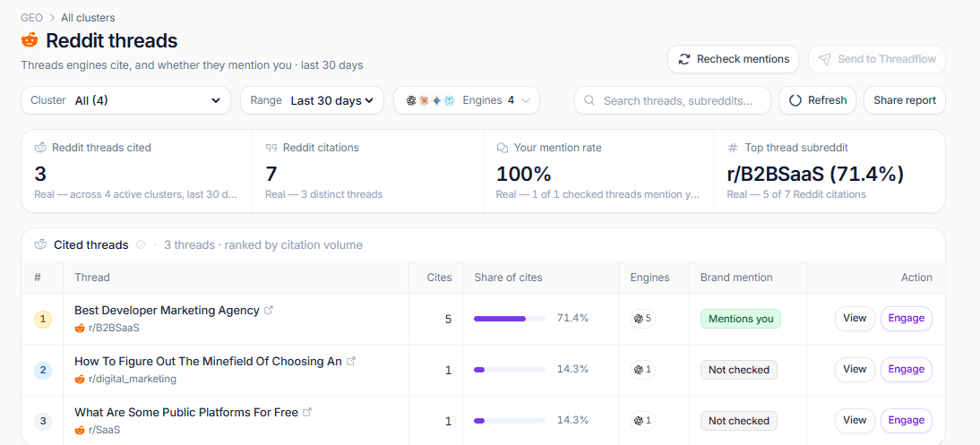Image resolution: width=980 pixels, height=445 pixels.
Task: Click the Reddit icon in Reddit threads cited card
Action: click(40, 148)
